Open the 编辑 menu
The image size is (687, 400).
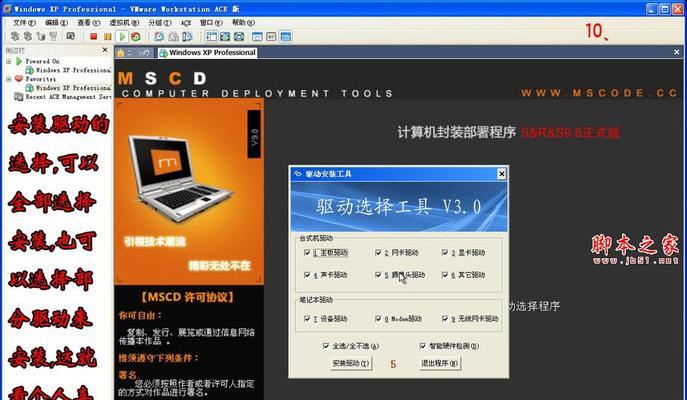click(x=57, y=22)
